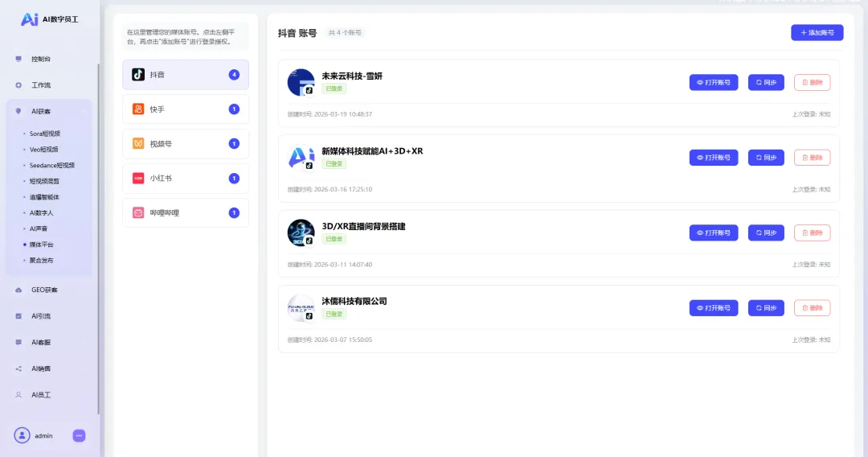
Task: Click the AI数字员工 logo
Action: (x=49, y=19)
